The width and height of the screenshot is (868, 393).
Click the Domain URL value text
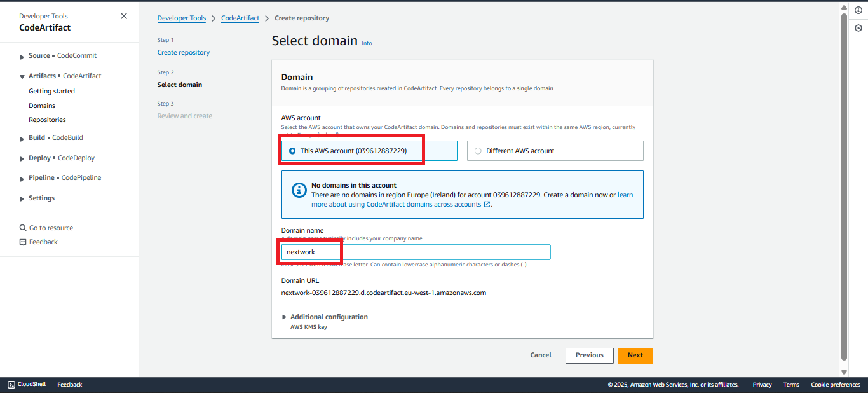[384, 293]
